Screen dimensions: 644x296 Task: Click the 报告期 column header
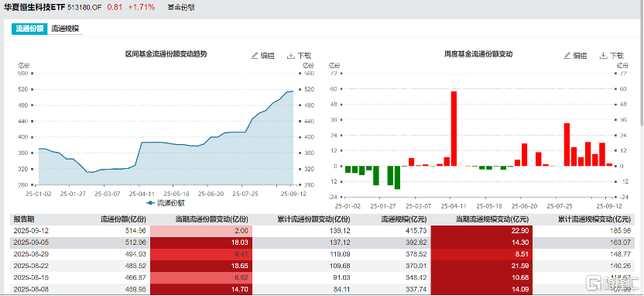coord(23,219)
